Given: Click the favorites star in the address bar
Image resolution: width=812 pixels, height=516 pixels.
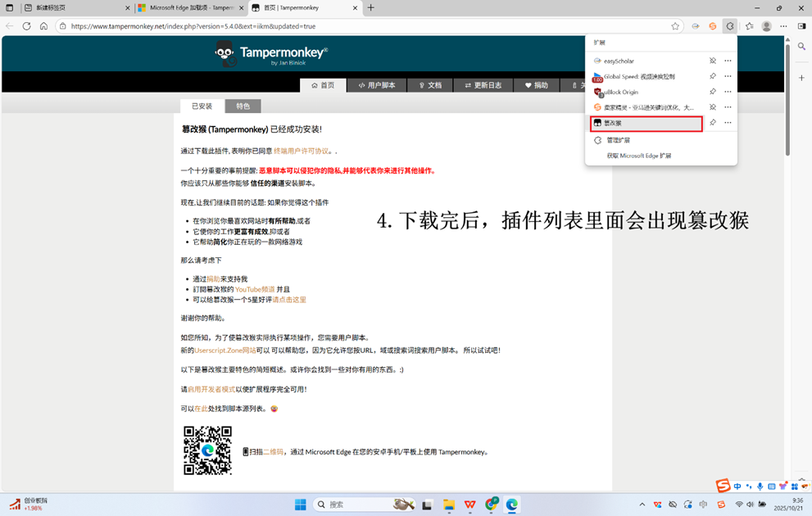Looking at the screenshot, I should coord(675,25).
